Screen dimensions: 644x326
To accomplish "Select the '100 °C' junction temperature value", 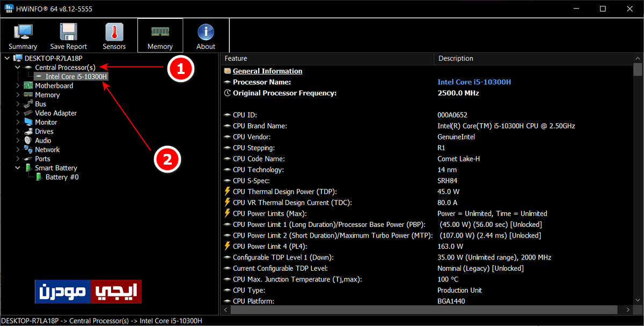I will click(x=448, y=279).
